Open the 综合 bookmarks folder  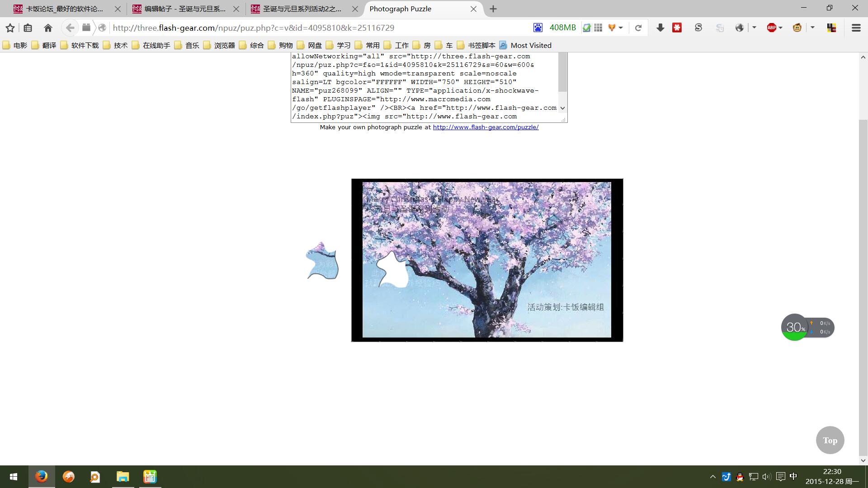pos(251,45)
